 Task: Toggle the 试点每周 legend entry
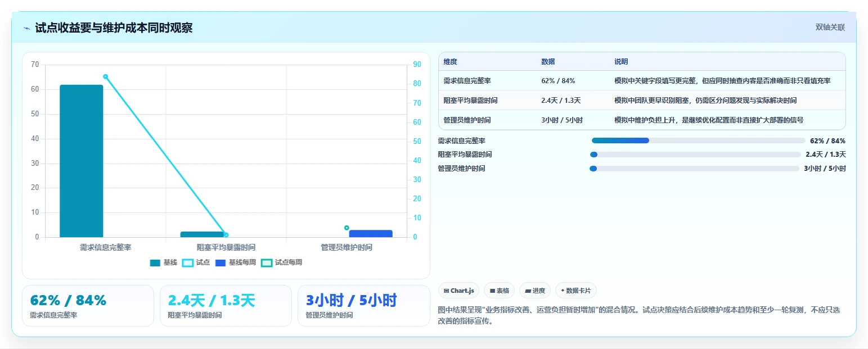coord(281,262)
